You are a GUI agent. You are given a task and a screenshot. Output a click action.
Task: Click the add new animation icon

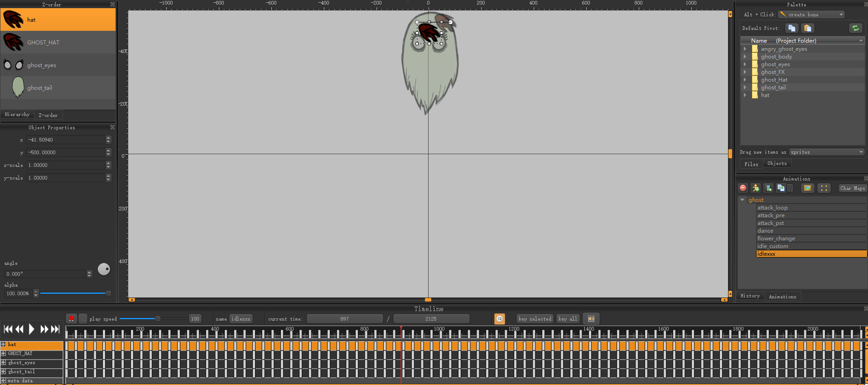point(768,188)
